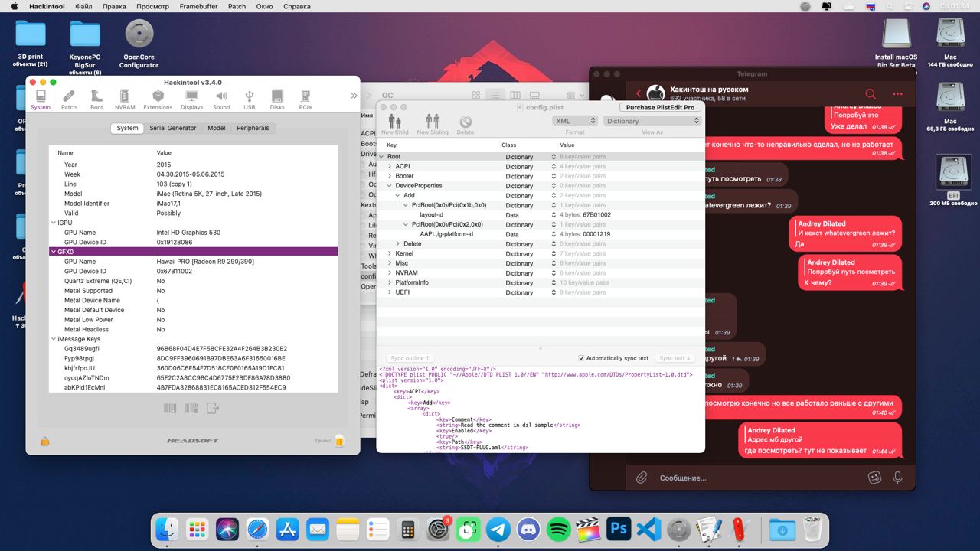
Task: Select the Model Identifier row in Hackintool
Action: (193, 204)
